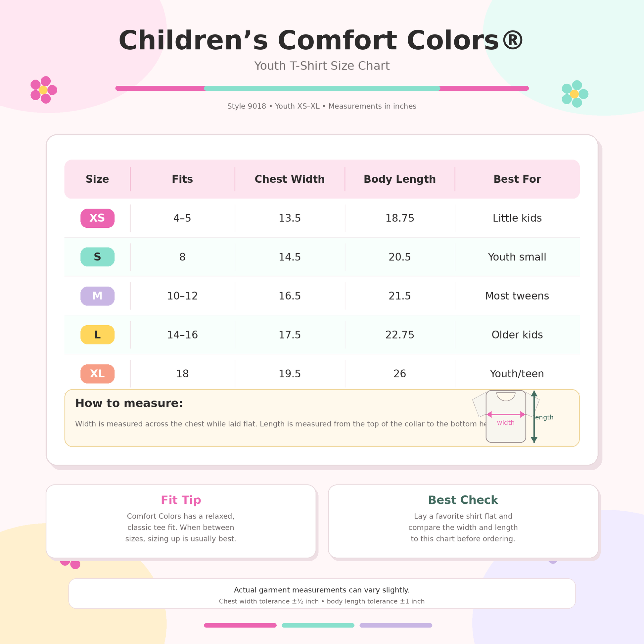Click the Body Length column header
Screen dimensions: 644x644
tap(400, 179)
